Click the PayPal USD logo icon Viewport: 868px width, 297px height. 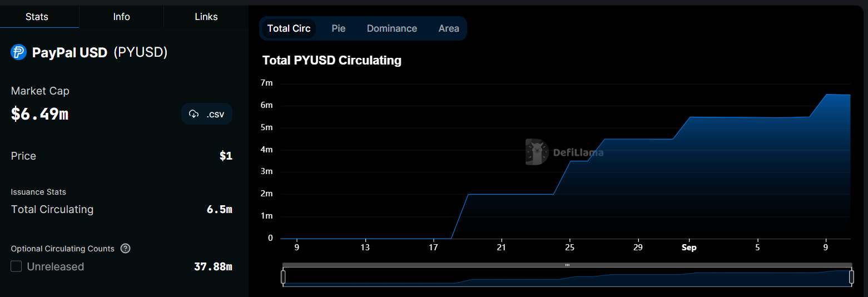click(19, 52)
